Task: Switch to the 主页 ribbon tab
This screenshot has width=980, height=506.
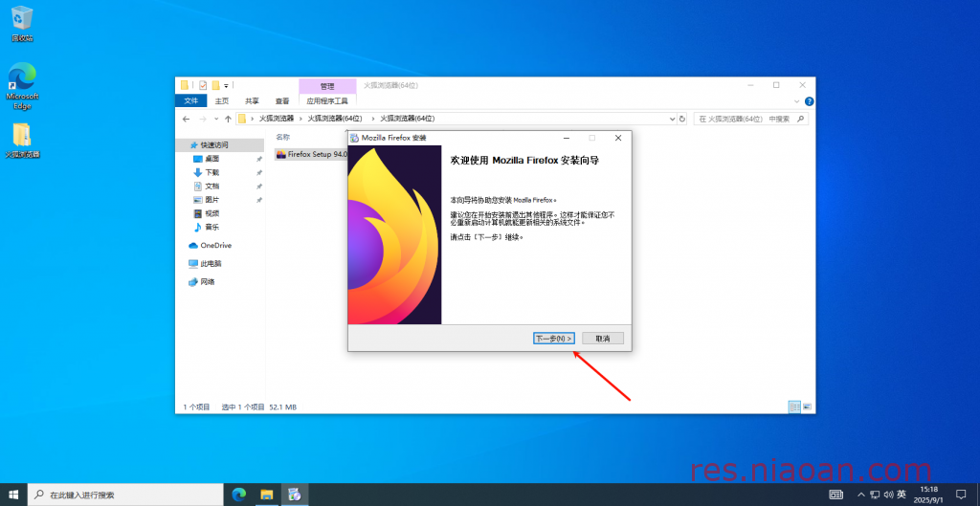Action: coord(222,100)
